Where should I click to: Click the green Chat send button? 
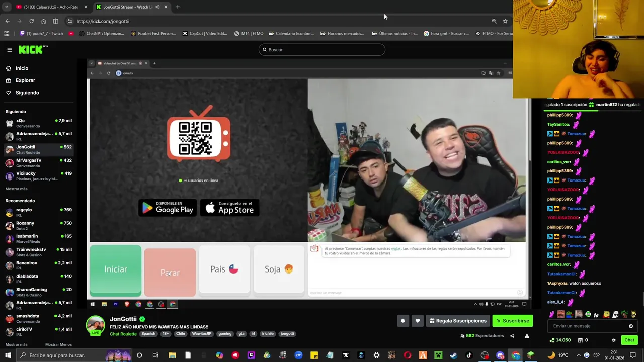click(629, 340)
